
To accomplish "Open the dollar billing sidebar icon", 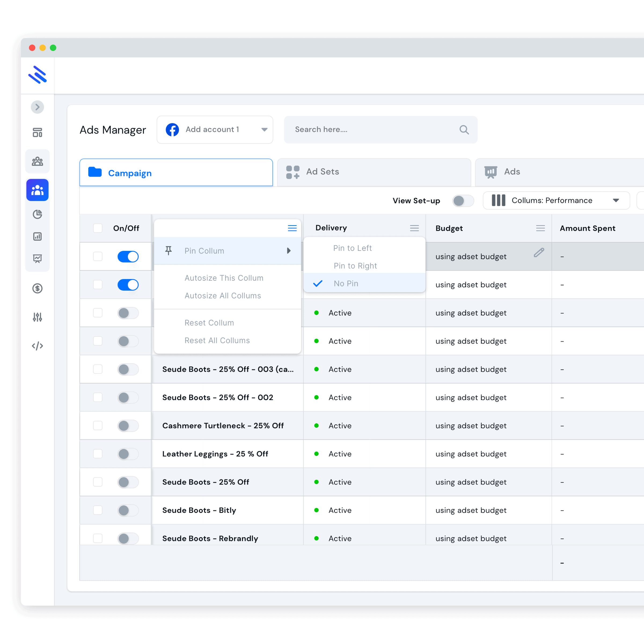I will coord(37,288).
